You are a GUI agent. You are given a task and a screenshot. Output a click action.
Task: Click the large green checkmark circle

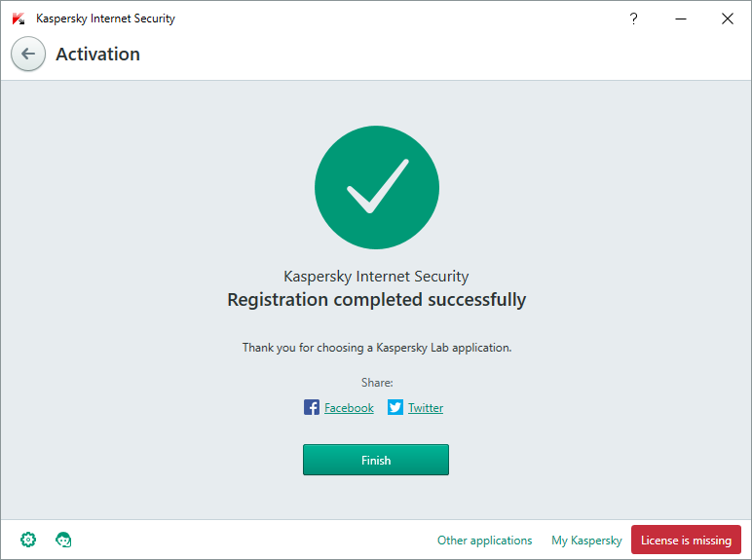376,187
